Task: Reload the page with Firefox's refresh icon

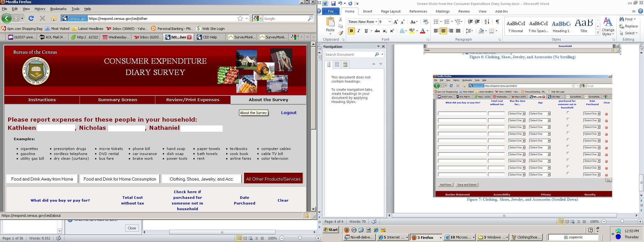Action: tap(31, 19)
